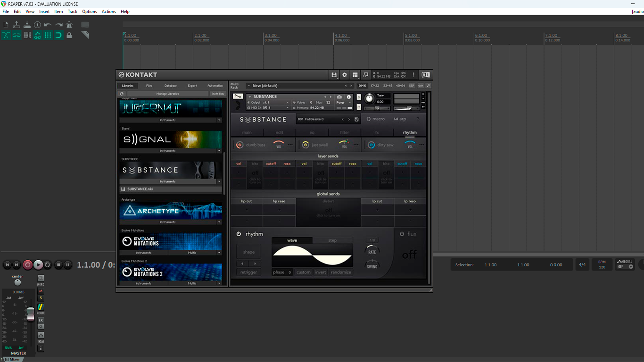Click Kontakt minimize view windows icon
Viewport: 644px width, 362px height.
click(365, 75)
